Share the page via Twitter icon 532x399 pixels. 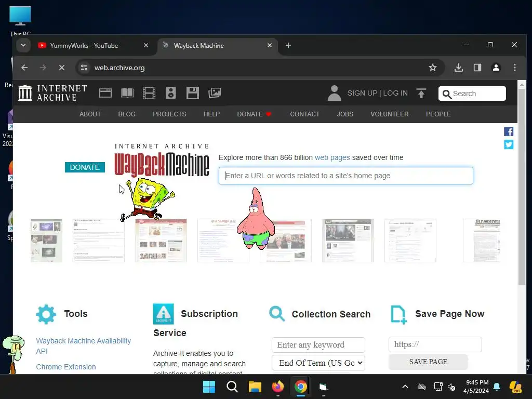(508, 144)
